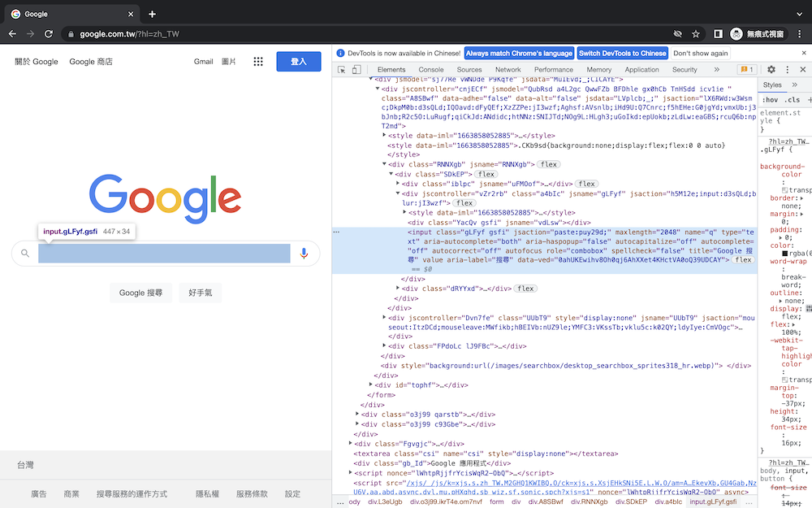
Task: Open a new browser tab
Action: 152,14
